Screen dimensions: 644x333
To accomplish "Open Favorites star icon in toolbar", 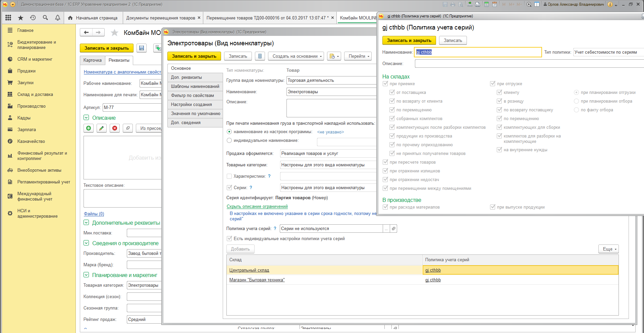I will 20,18.
